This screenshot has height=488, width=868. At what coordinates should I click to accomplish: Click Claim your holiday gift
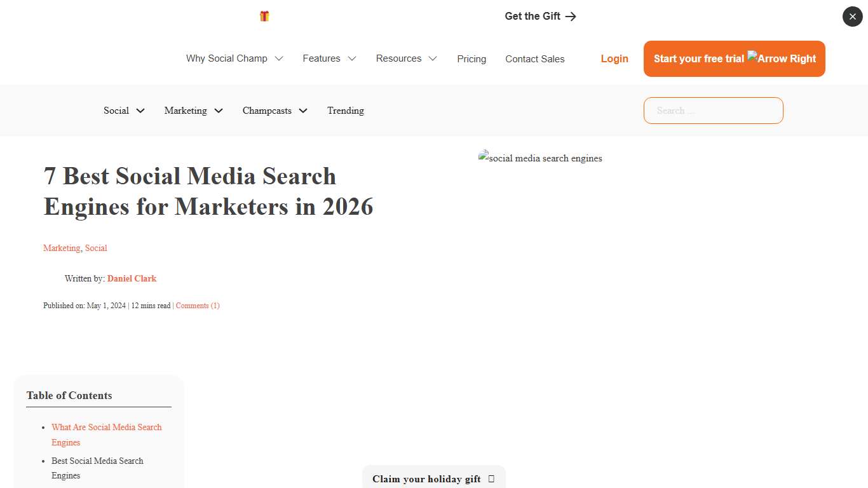[426, 478]
